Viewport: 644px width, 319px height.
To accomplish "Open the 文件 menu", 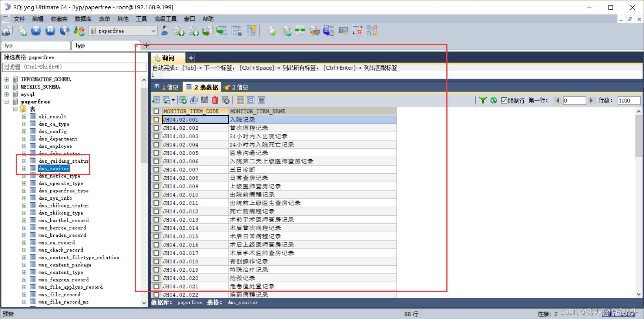I will [x=19, y=19].
